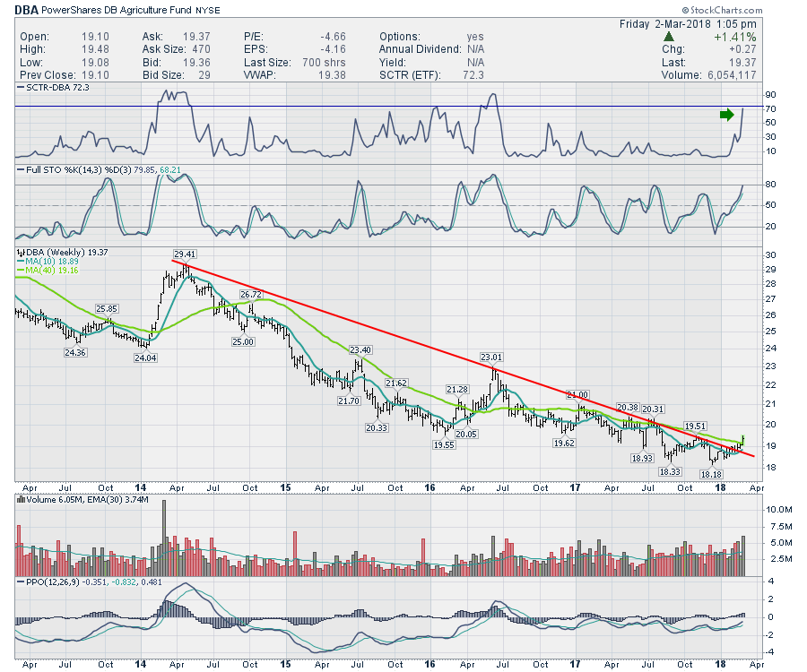
Task: Click the 18.33 low price label
Action: 670,471
